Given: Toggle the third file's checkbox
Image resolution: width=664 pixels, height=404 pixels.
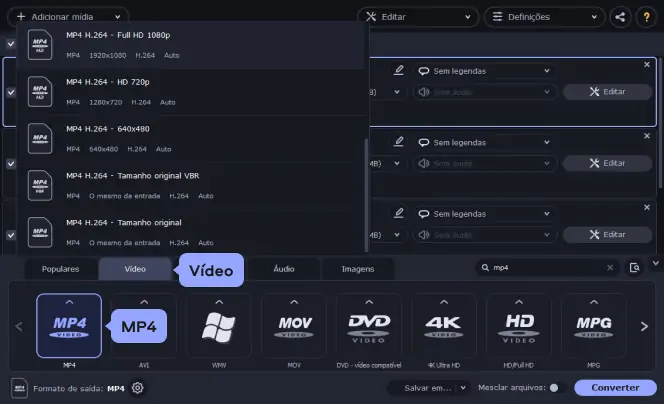Looking at the screenshot, I should coord(11,235).
